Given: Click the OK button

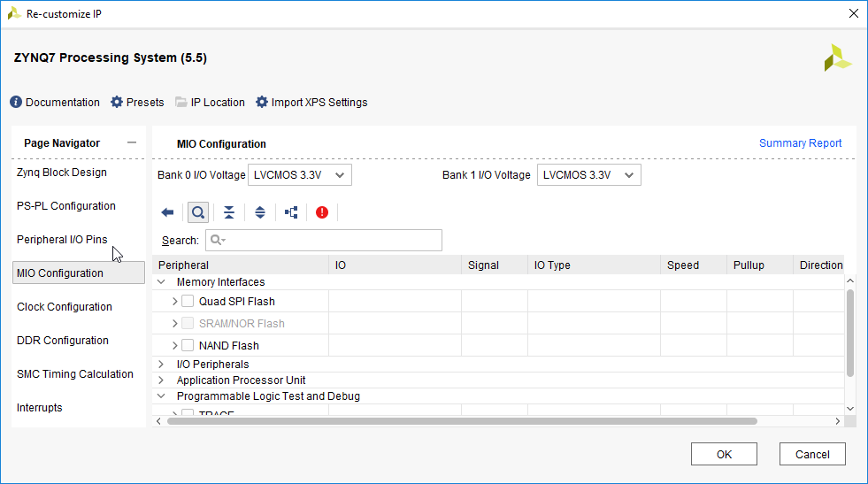Looking at the screenshot, I should pos(724,454).
